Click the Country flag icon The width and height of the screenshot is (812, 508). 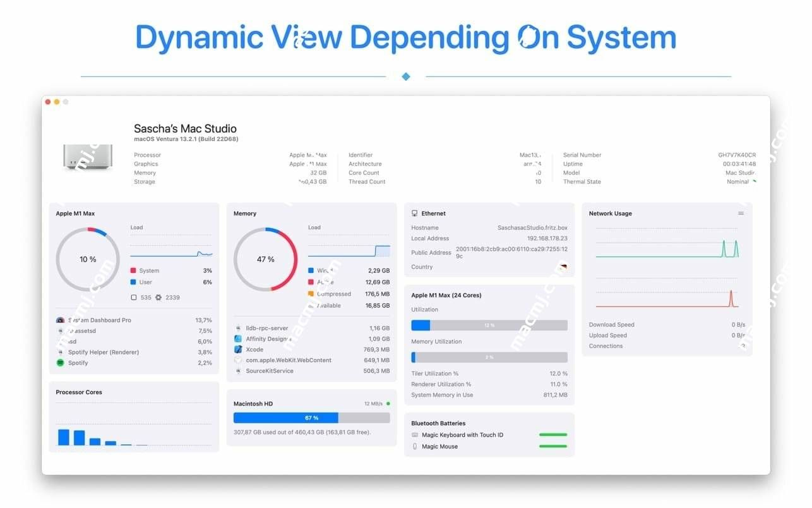pos(563,267)
